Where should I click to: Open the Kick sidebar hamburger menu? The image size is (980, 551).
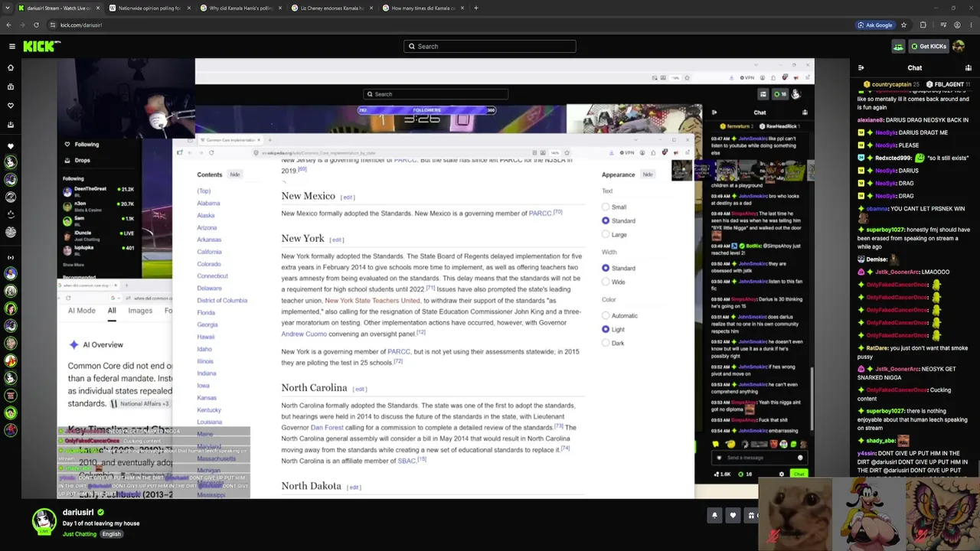click(x=12, y=47)
